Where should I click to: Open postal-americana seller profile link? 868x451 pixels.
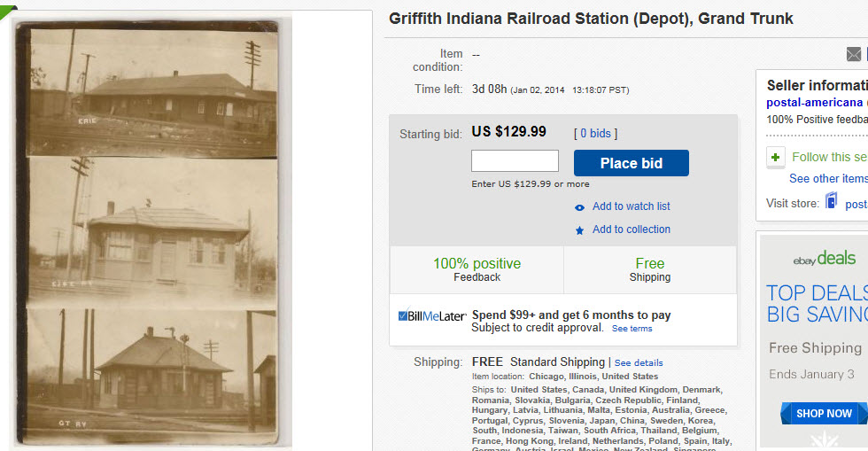(816, 103)
